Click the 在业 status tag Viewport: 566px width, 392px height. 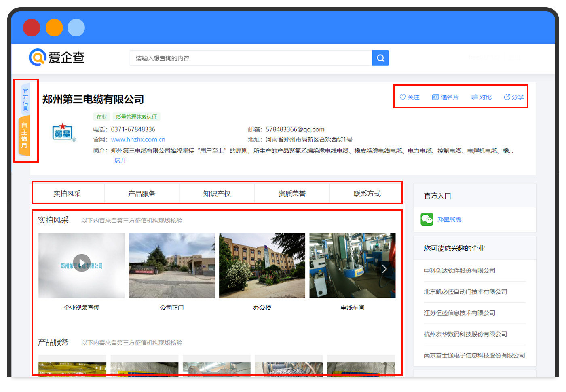coord(101,117)
